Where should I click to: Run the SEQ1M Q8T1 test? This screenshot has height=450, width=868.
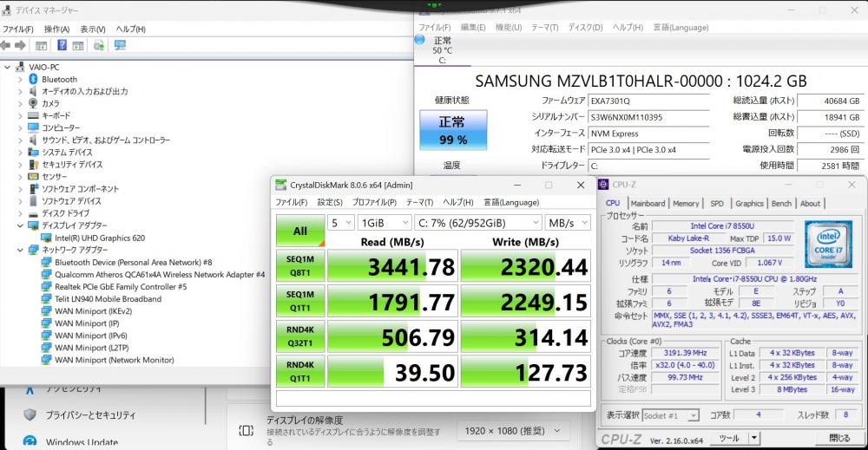pyautogui.click(x=300, y=266)
